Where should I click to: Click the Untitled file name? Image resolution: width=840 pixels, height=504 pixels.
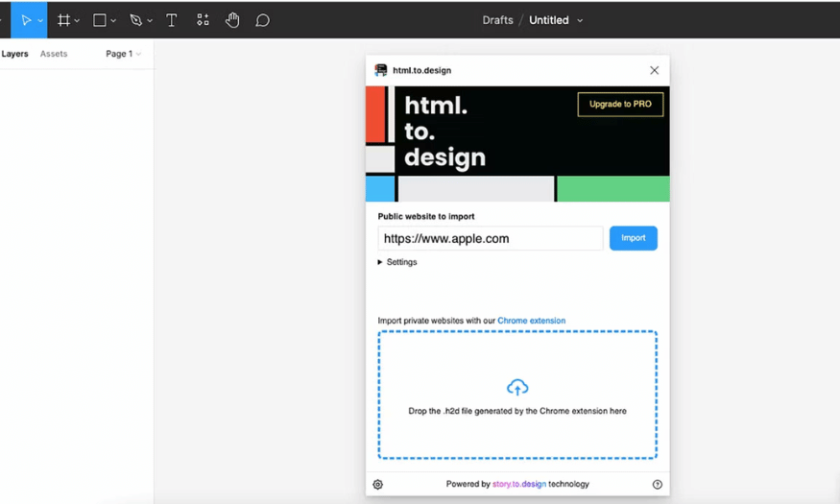[x=548, y=20]
